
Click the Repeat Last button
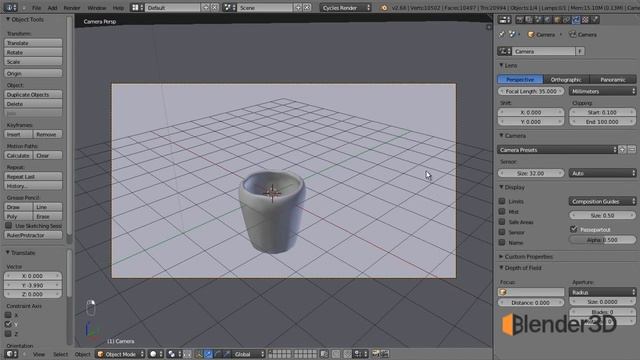pos(33,176)
